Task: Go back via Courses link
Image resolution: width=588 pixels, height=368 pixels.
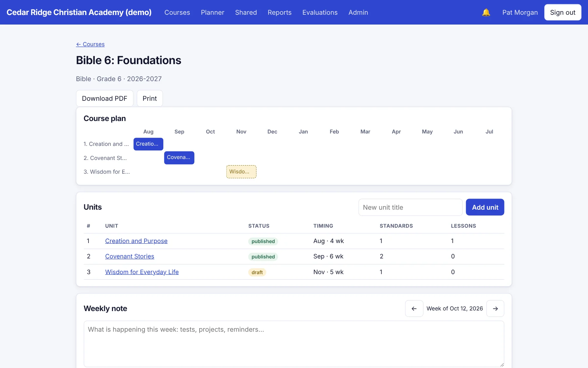Action: [x=90, y=44]
